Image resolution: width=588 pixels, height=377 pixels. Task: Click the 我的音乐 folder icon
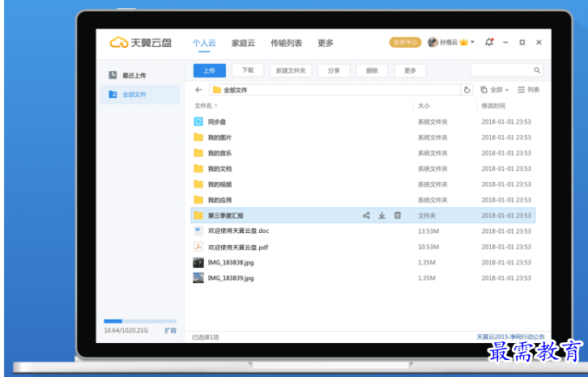198,153
